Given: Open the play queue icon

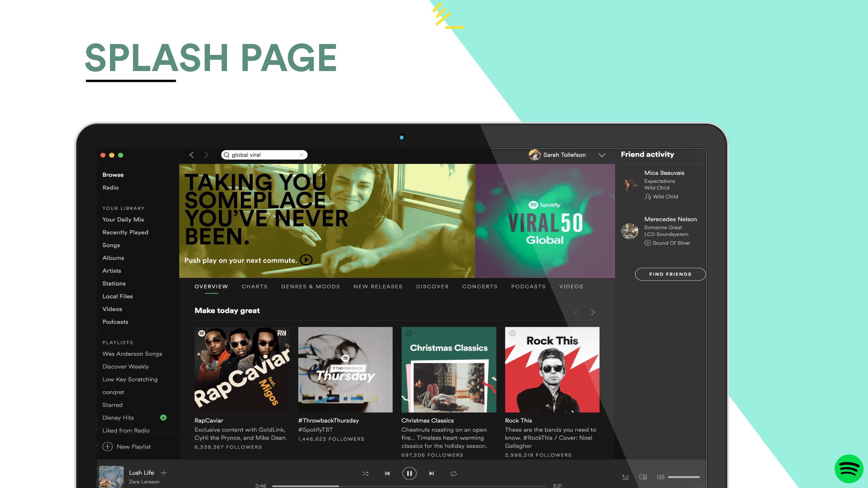Looking at the screenshot, I should pos(626,477).
